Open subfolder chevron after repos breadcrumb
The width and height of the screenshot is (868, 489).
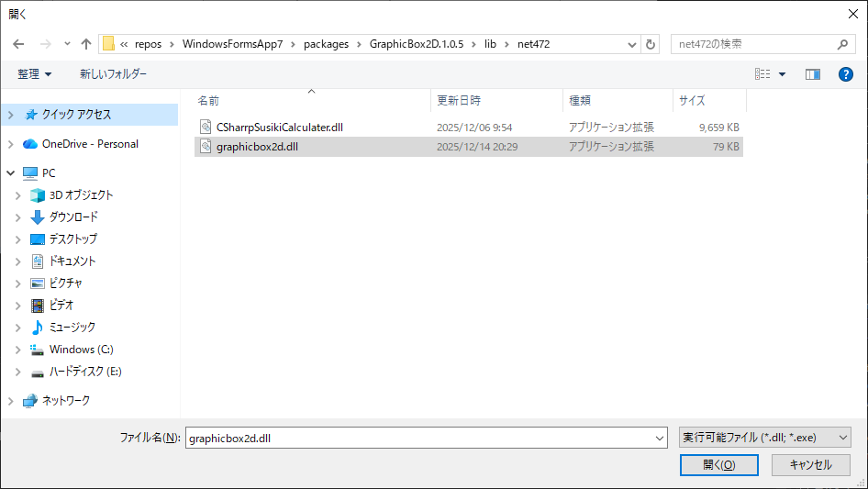(172, 44)
